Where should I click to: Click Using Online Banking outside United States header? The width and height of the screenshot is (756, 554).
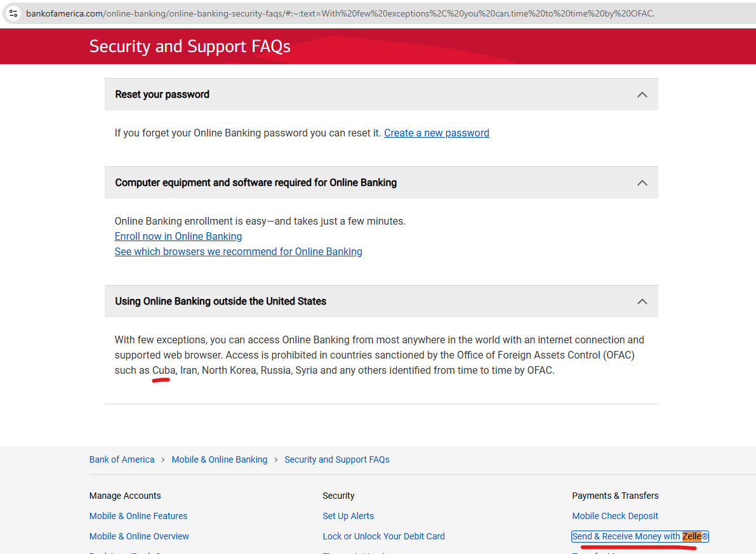[220, 301]
